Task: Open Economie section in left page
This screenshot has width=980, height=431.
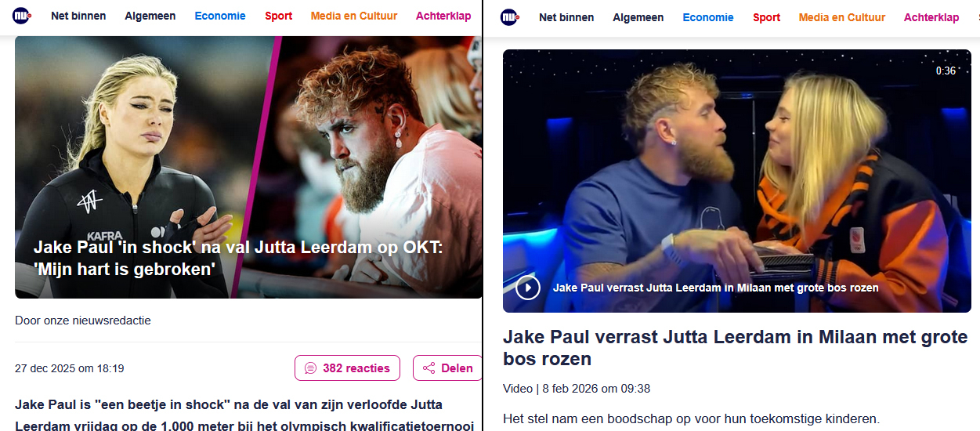Action: [220, 16]
